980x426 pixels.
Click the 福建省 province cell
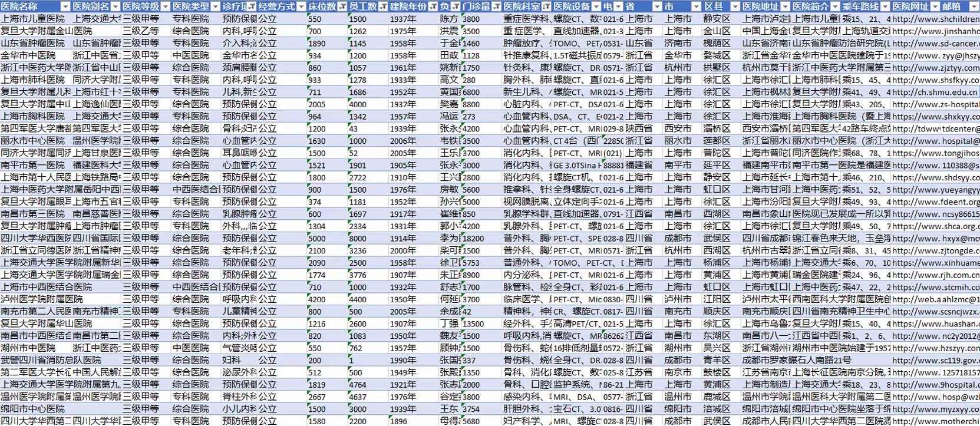pos(644,165)
